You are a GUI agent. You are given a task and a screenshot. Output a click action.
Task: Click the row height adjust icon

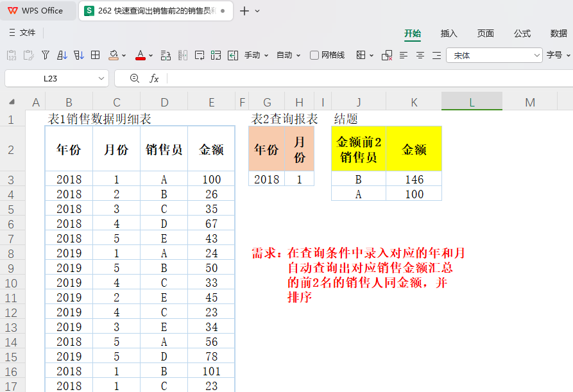tap(166, 55)
